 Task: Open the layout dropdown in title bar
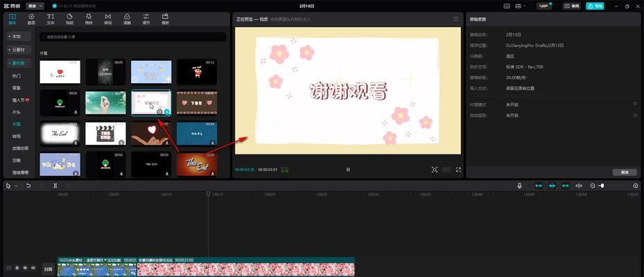pos(521,6)
